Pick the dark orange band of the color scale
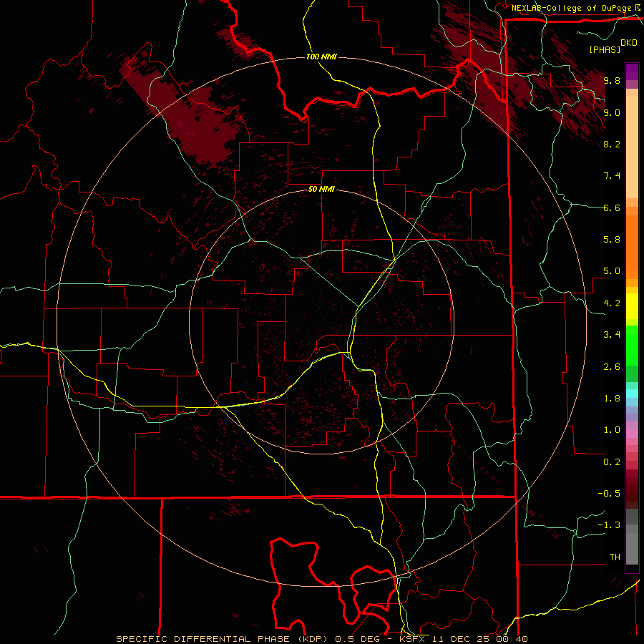Image resolution: width=644 pixels, height=644 pixels. coord(632,248)
